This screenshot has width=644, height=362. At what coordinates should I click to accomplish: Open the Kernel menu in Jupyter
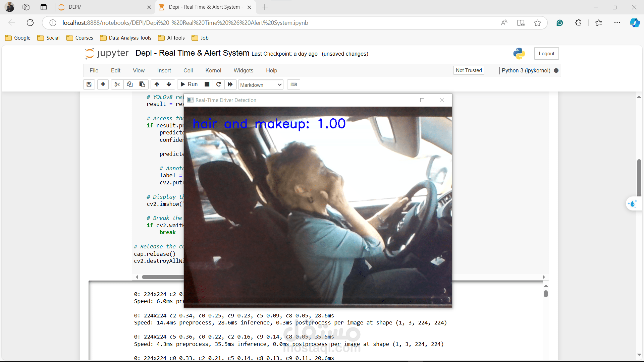coord(213,70)
